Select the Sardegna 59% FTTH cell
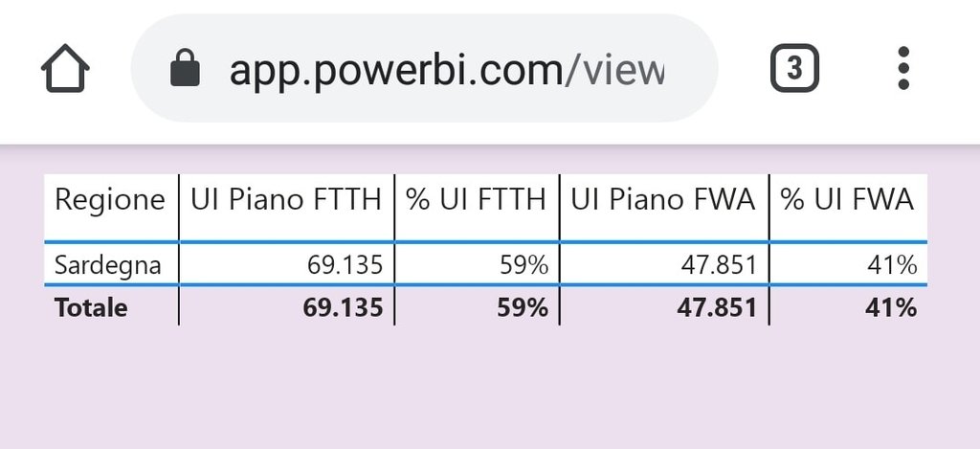This screenshot has width=980, height=449. click(523, 265)
